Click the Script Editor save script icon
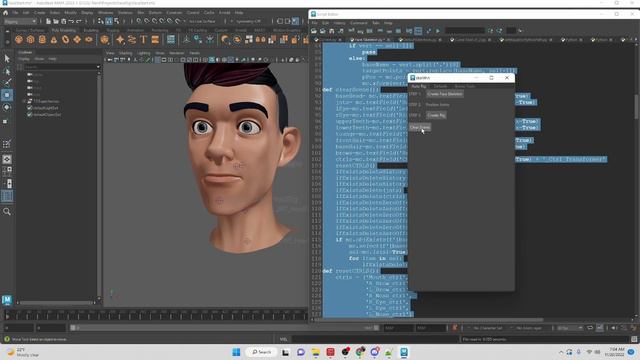The width and height of the screenshot is (640, 360). point(331,31)
